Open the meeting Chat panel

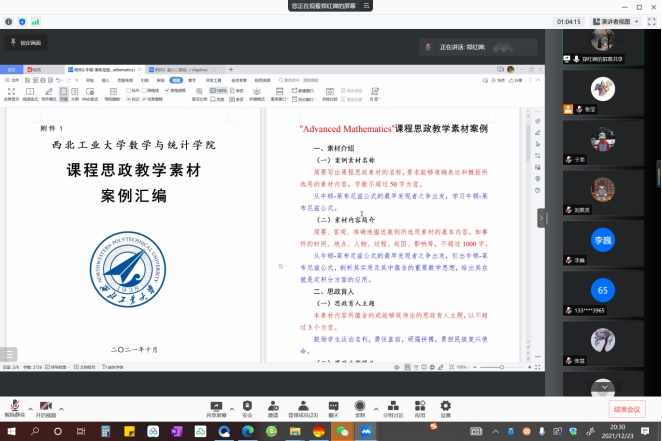(x=334, y=405)
